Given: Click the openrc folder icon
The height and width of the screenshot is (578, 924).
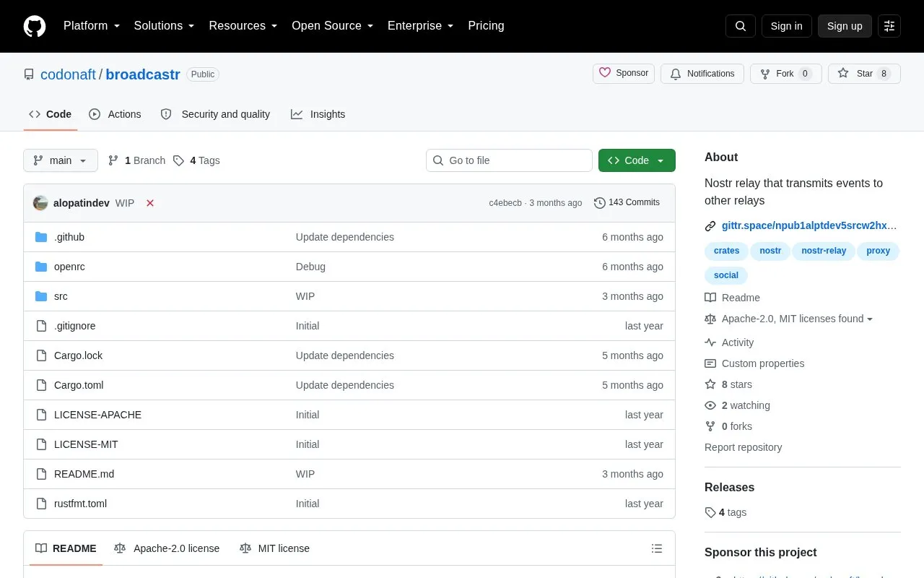Looking at the screenshot, I should coord(41,267).
